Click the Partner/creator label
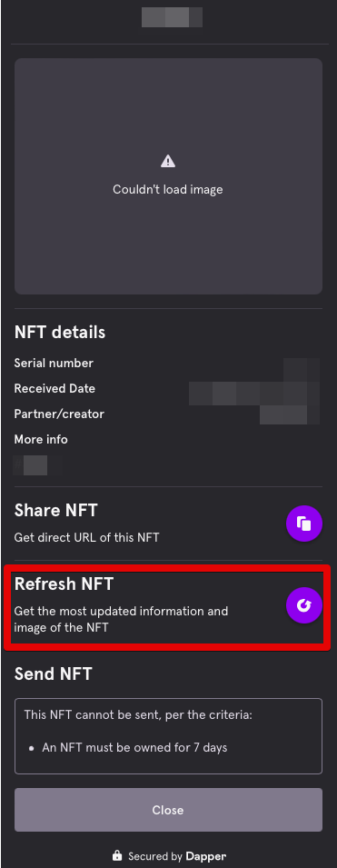 pos(59,414)
